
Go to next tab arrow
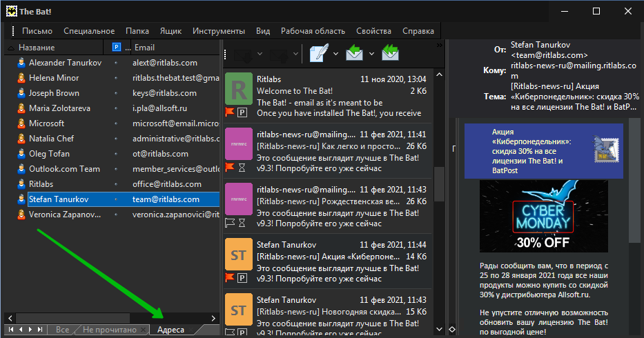pos(30,329)
